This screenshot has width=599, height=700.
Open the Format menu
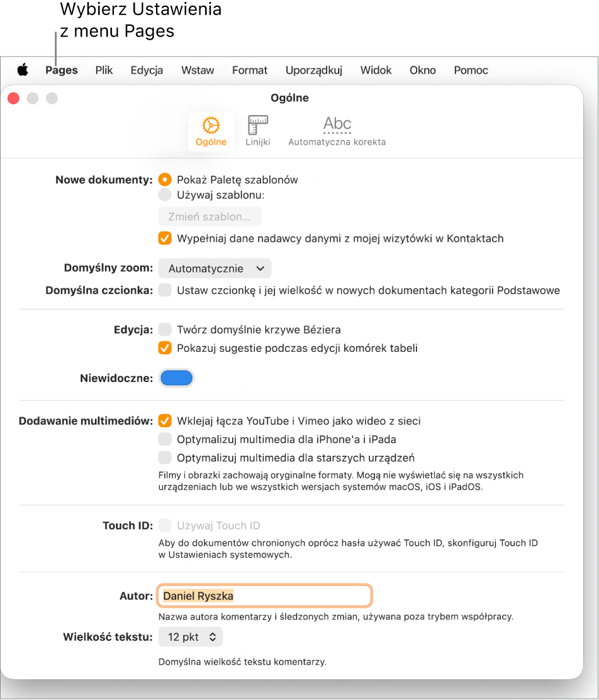(x=250, y=70)
